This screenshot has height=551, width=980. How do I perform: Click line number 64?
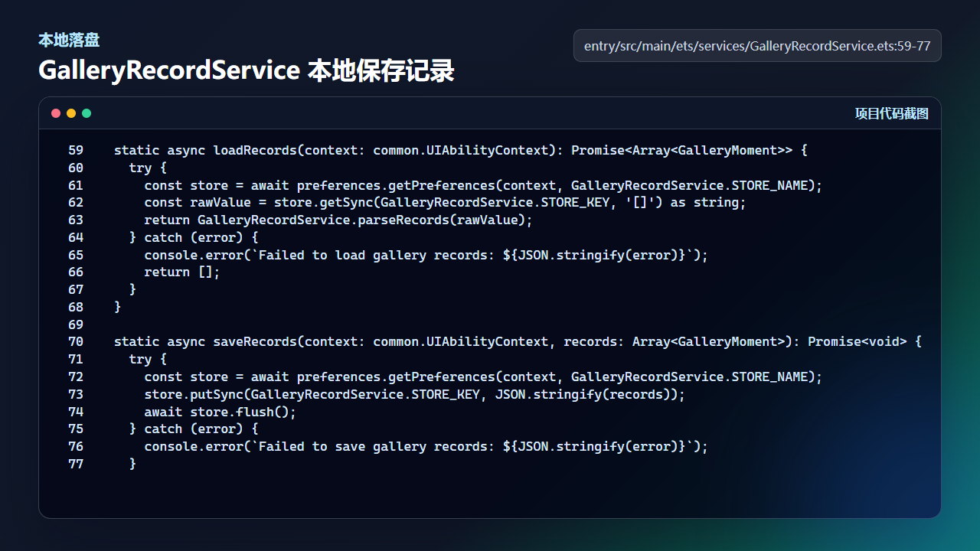coord(76,237)
